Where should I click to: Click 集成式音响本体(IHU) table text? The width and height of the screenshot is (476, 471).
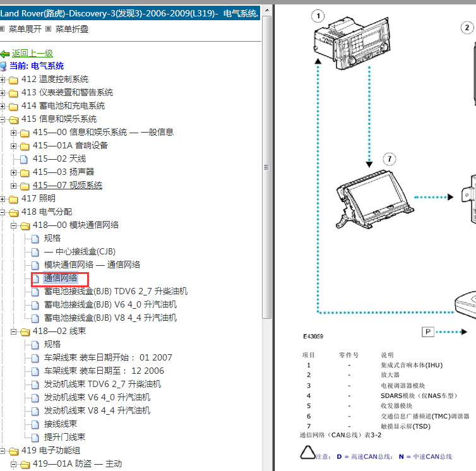coord(412,365)
